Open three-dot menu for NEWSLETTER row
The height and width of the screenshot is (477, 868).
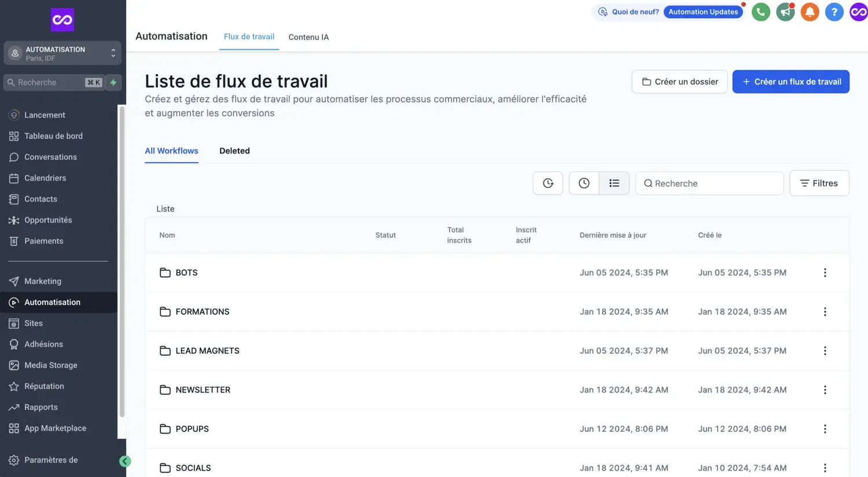point(825,390)
